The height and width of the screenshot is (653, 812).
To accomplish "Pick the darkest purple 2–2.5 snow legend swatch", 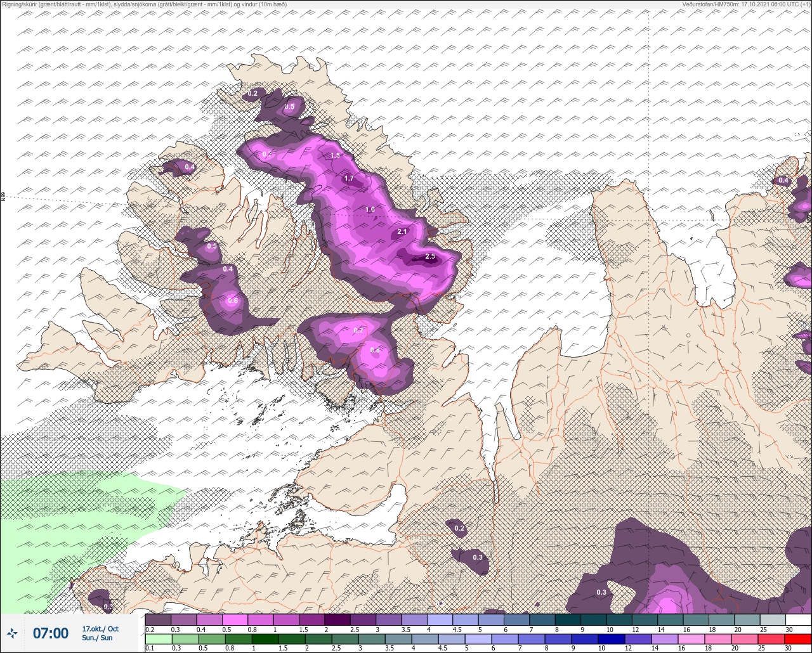I will (337, 619).
